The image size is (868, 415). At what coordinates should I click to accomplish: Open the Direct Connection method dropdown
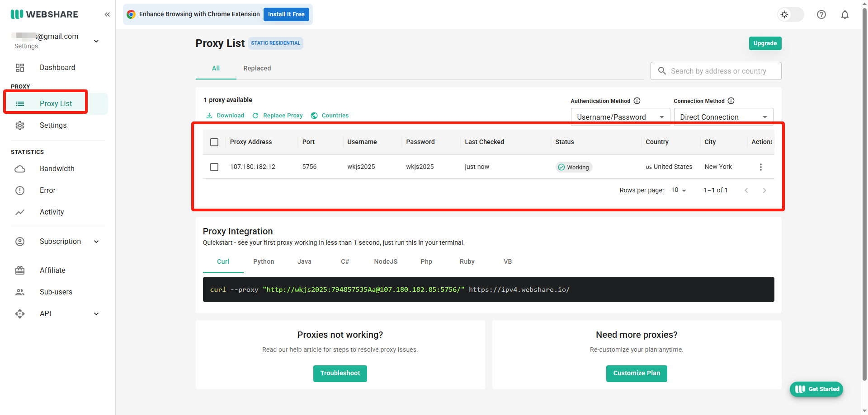(723, 117)
